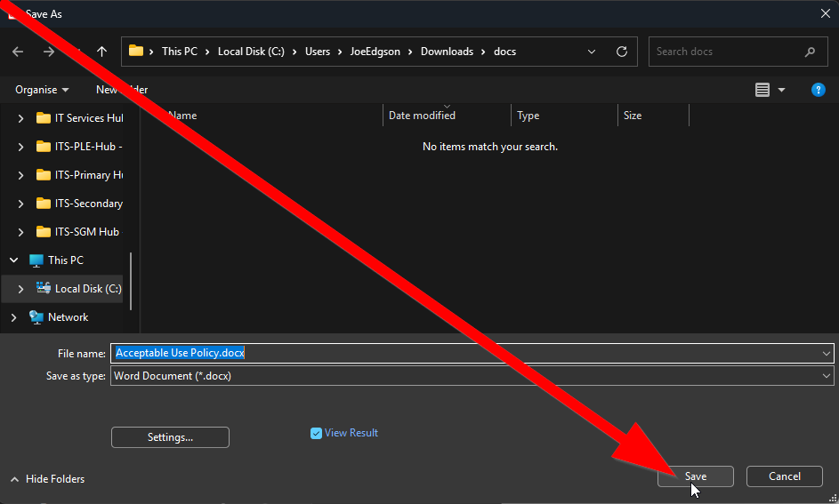Click the Back navigation arrow
839x504 pixels.
[18, 52]
